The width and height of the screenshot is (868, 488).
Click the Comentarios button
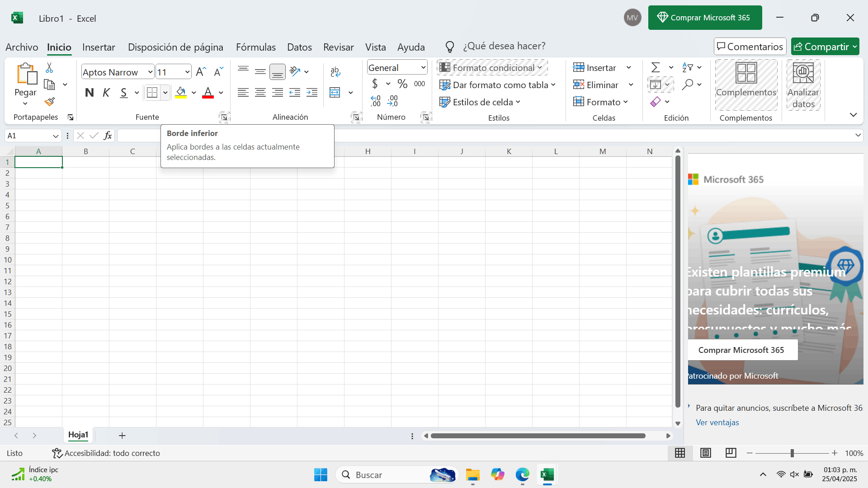pyautogui.click(x=750, y=47)
